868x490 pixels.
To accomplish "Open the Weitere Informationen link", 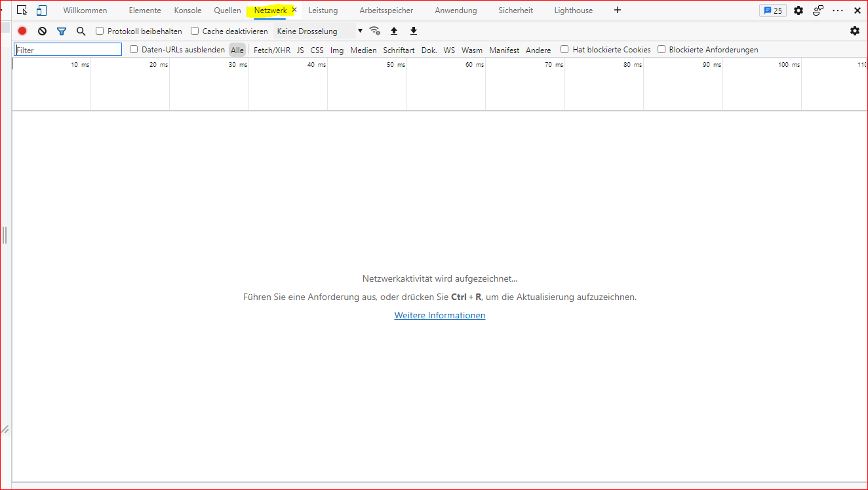I will [x=440, y=315].
